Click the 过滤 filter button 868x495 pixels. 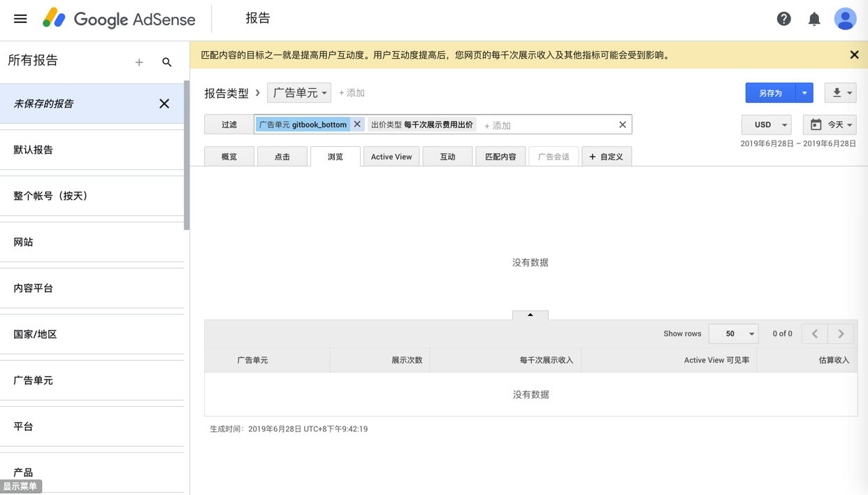coord(229,124)
